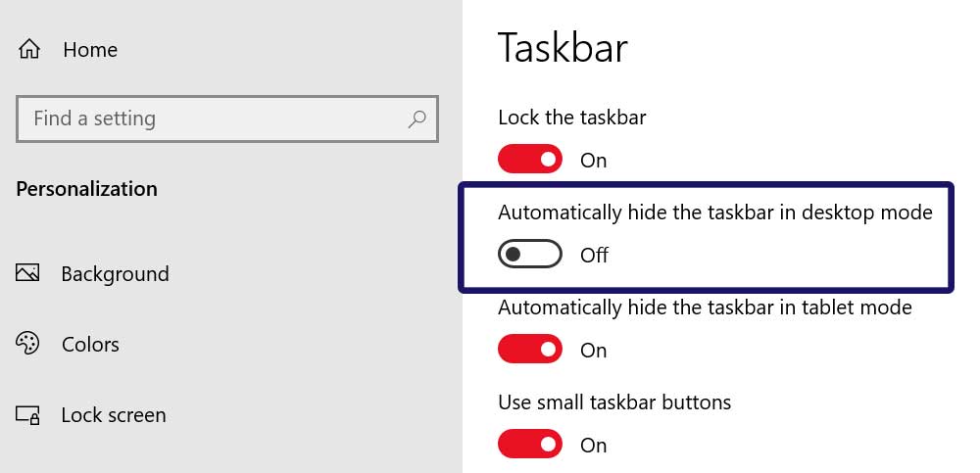Open the Home settings page label
Image resolution: width=980 pixels, height=473 pixels.
click(90, 49)
